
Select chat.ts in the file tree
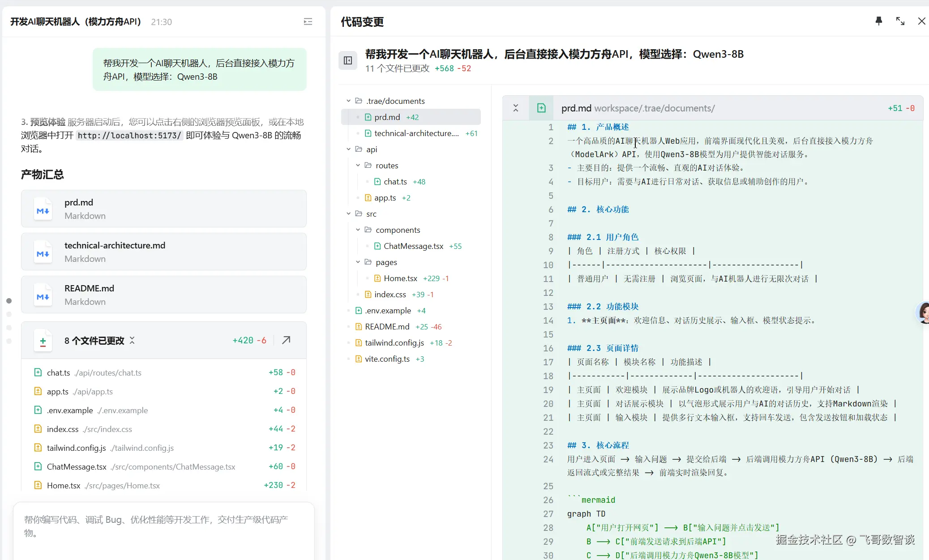[396, 181]
